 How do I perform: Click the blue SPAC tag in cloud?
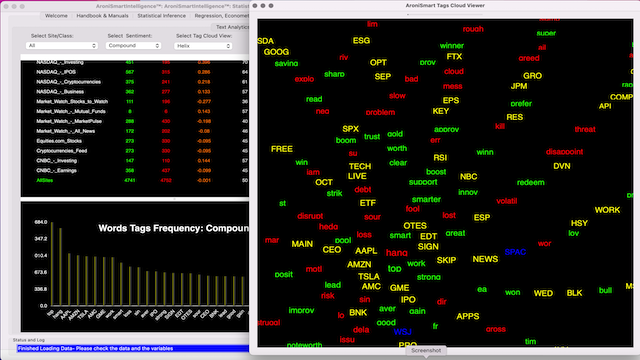point(515,252)
